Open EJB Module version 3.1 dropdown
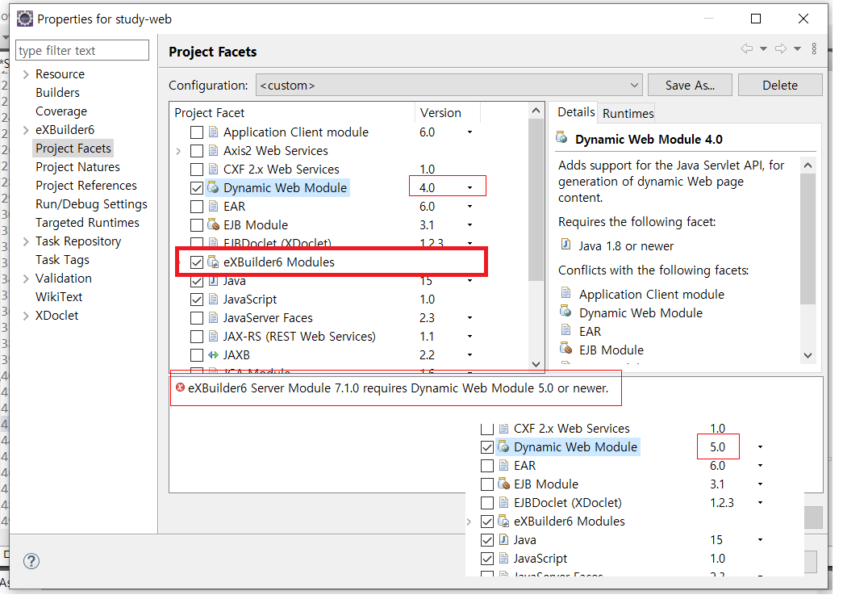Image resolution: width=868 pixels, height=616 pixels. tap(470, 225)
